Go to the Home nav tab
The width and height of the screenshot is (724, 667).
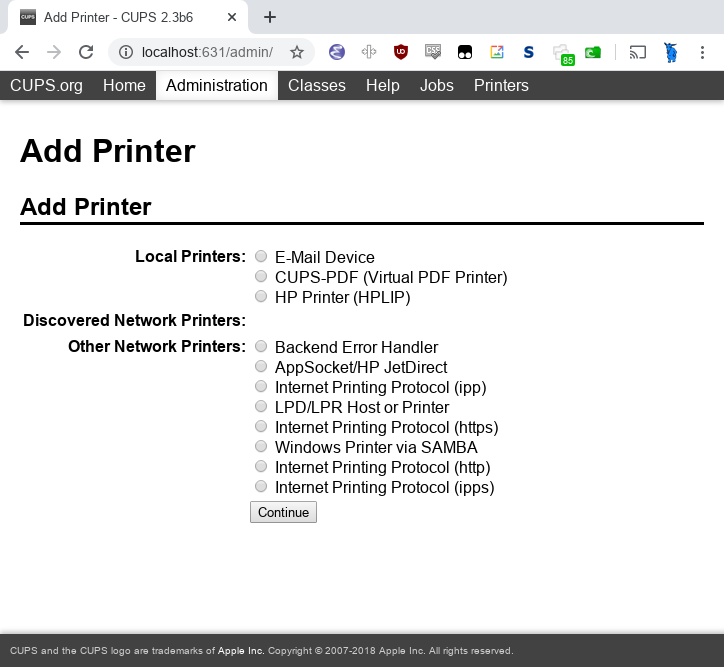124,85
